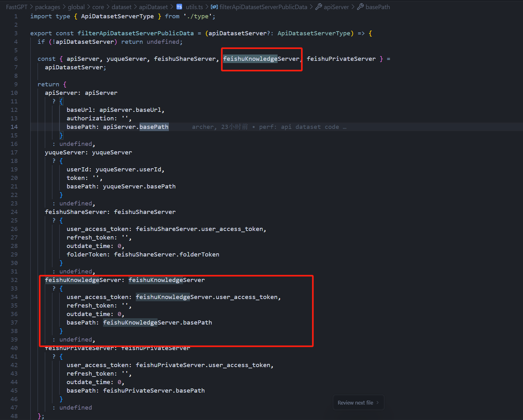Image resolution: width=523 pixels, height=420 pixels.
Task: Click ApiDatasetServerType in the line 3 parameter
Action: pyautogui.click(x=313, y=33)
